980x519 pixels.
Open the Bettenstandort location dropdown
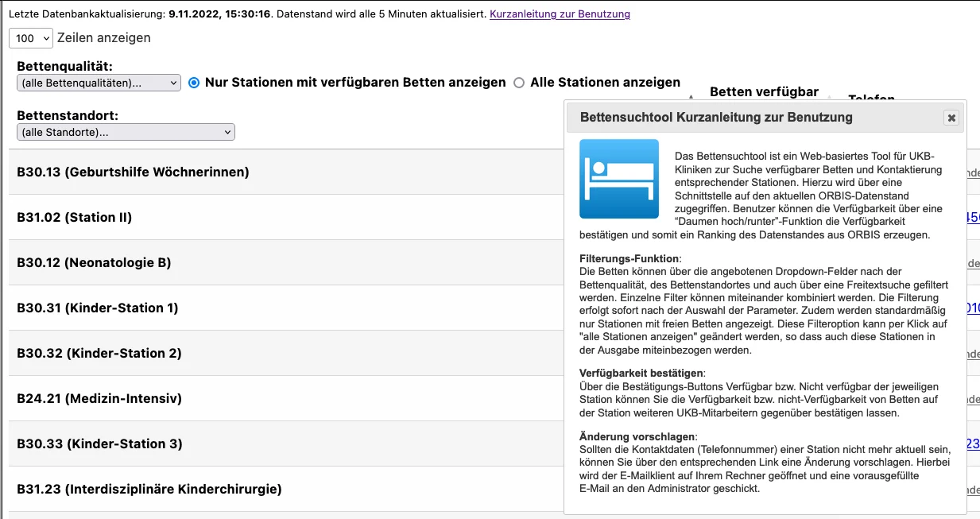click(126, 132)
